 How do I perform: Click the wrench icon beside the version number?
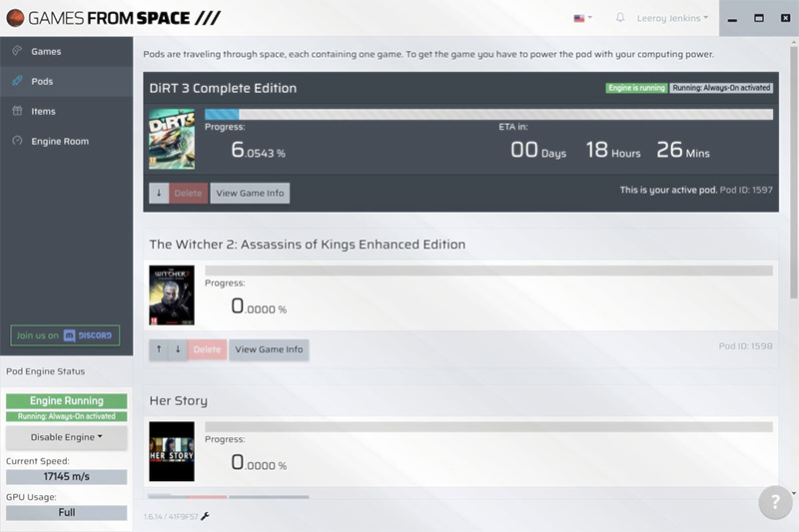point(205,516)
